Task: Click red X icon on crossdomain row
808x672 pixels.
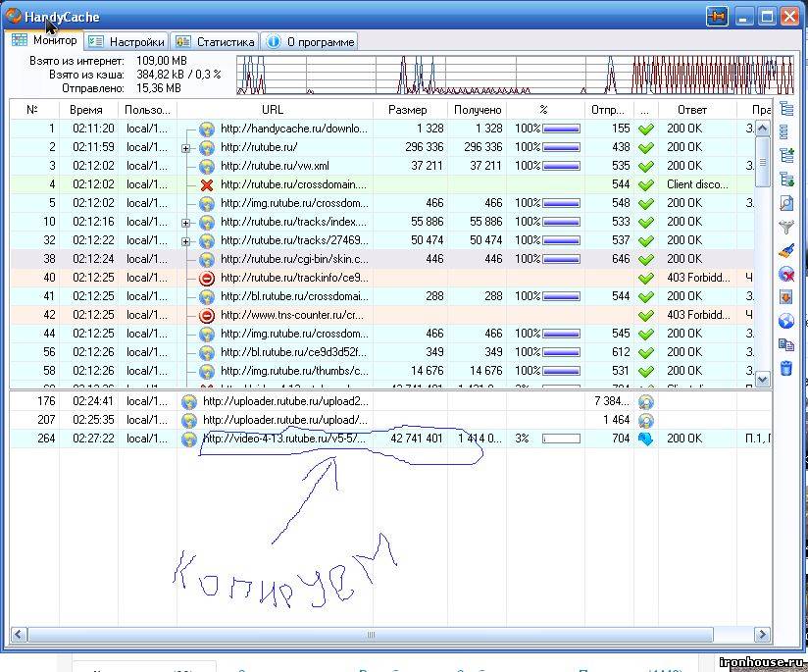Action: [207, 184]
